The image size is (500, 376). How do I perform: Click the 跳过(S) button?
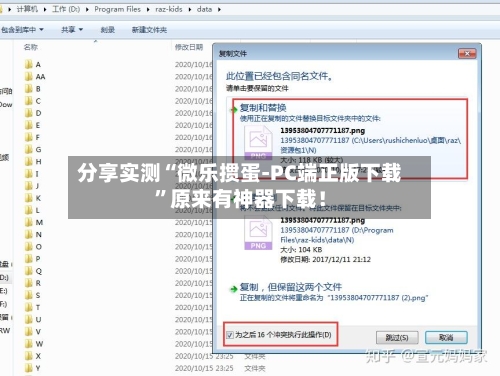click(397, 337)
